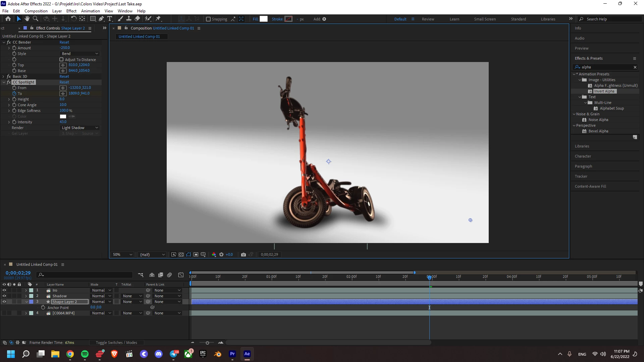Screen dimensions: 644x362
Task: Open the Render Light Shadow dropdown
Action: pyautogui.click(x=80, y=128)
